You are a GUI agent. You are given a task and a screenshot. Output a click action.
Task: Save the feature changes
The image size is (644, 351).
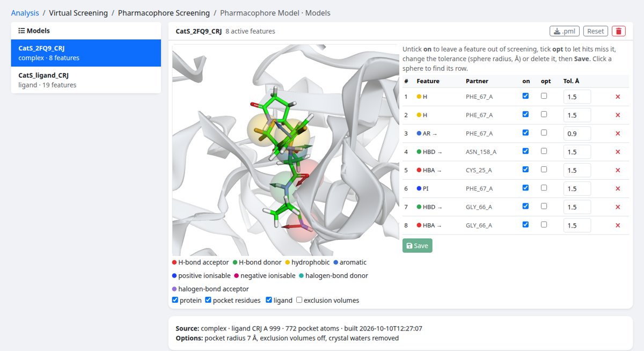point(417,245)
